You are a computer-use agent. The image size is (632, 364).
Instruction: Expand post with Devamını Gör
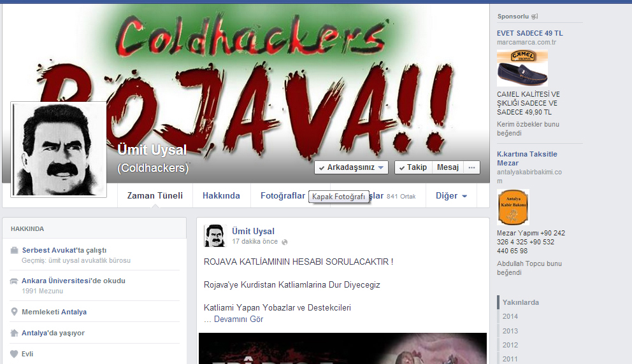[x=238, y=319]
